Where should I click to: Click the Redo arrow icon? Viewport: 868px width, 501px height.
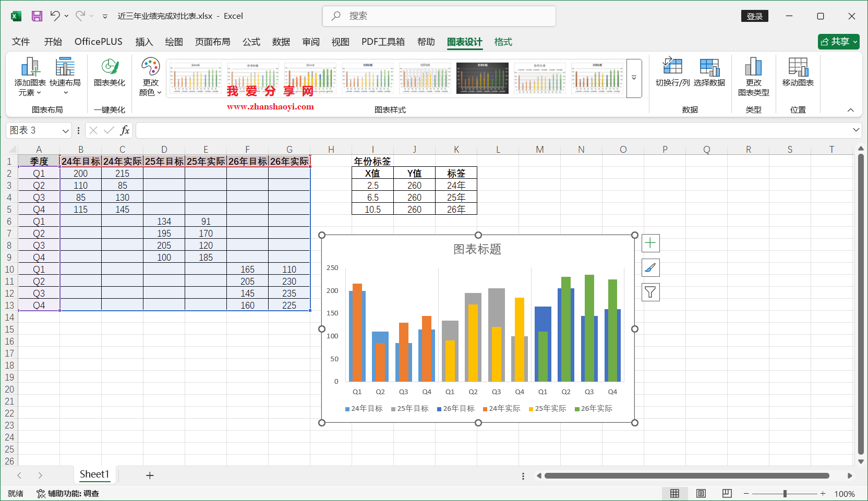pos(80,16)
